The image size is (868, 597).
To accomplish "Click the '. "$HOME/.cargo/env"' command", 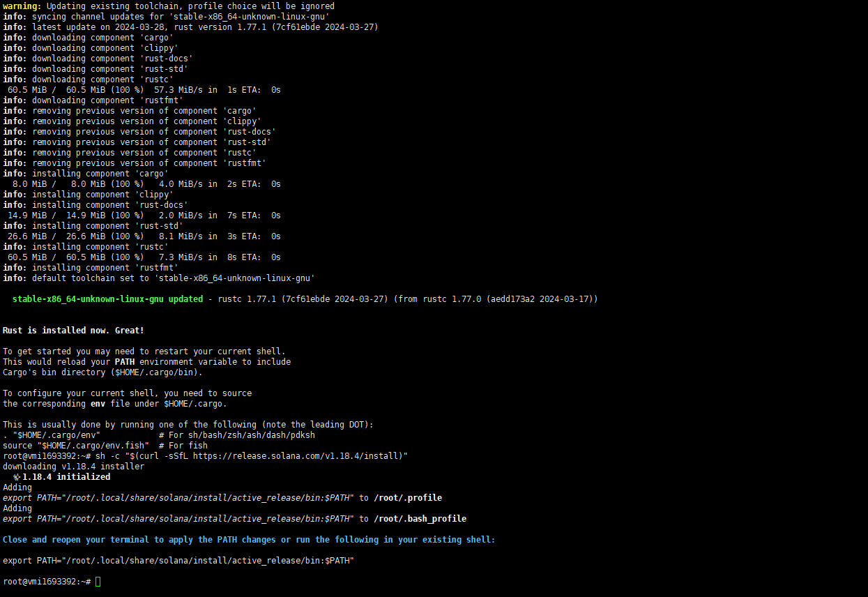I will pos(52,435).
